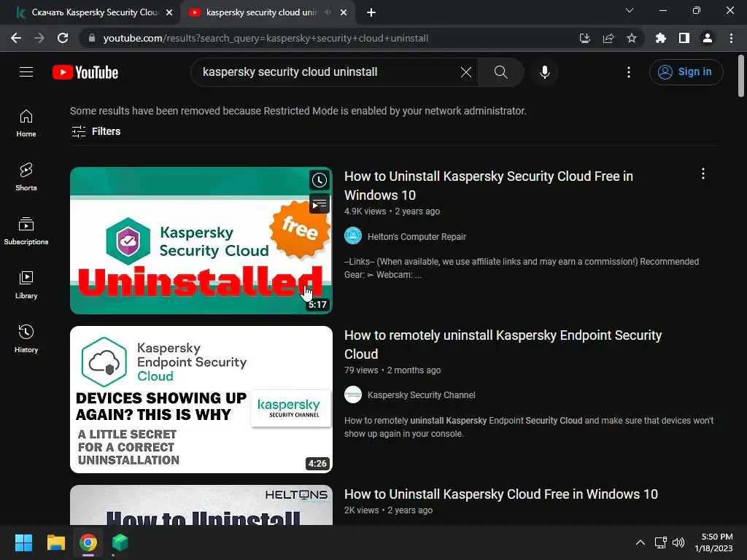Image resolution: width=747 pixels, height=560 pixels.
Task: Expand the Chrome tab search chevron
Action: 630,10
